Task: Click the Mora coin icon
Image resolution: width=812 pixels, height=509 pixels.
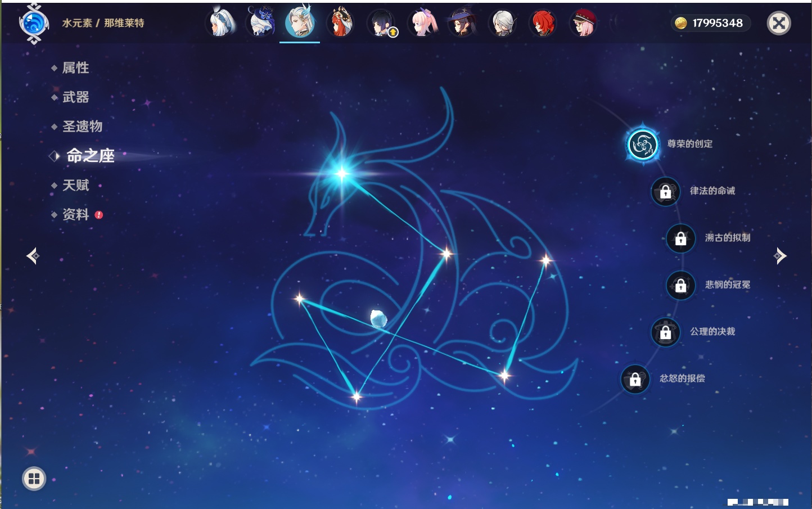Action: tap(681, 23)
